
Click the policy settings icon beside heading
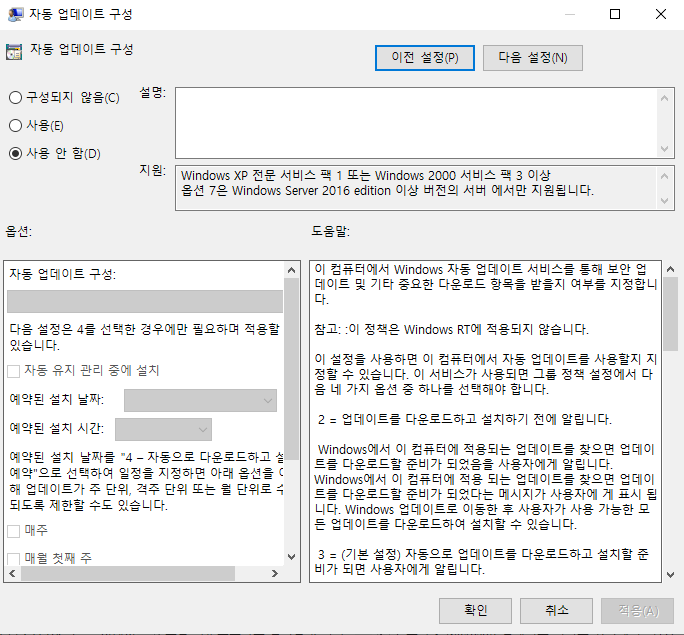14,52
